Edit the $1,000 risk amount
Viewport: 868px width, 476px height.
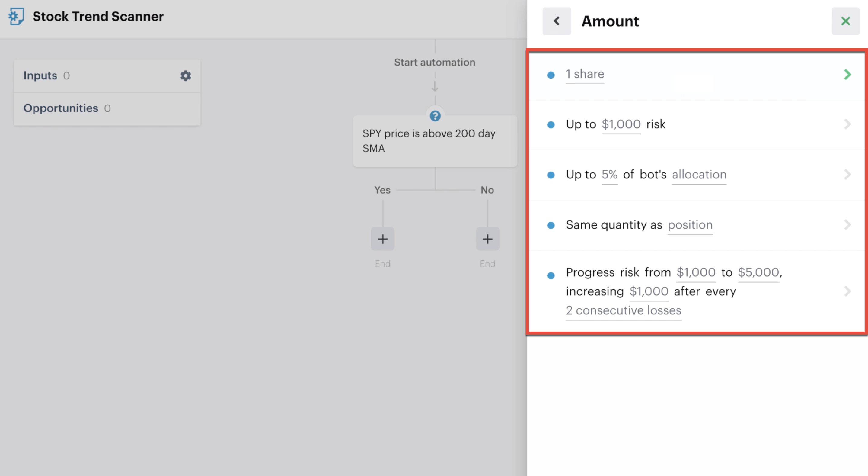(621, 124)
